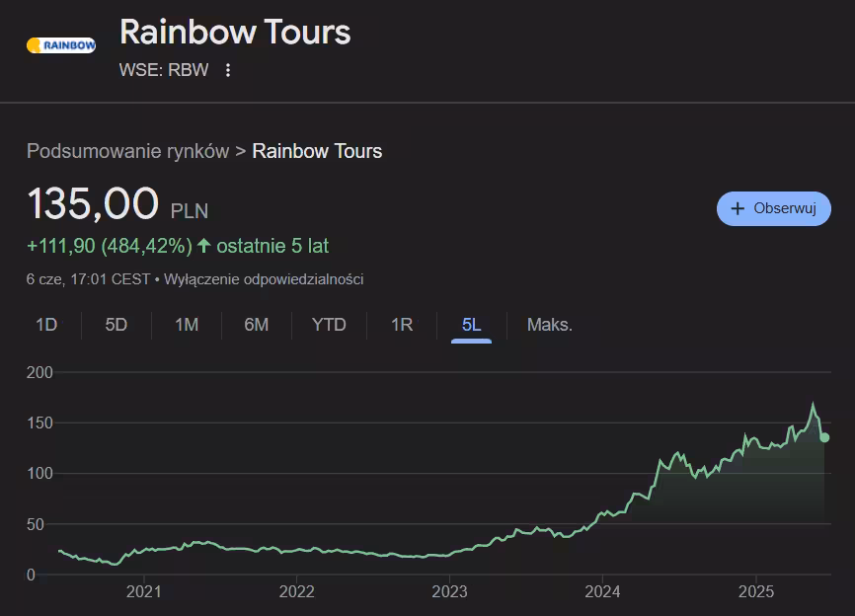
Task: Click the 2022 label on chart axis
Action: click(x=296, y=591)
